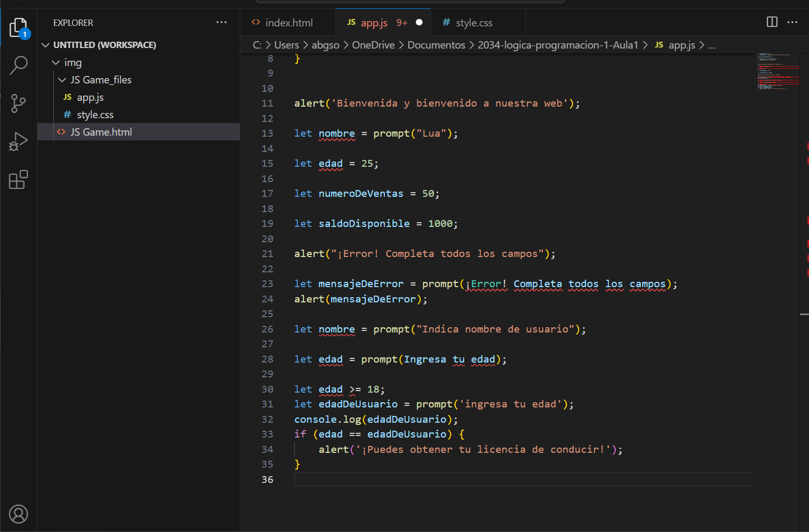Click the value 1000 on line 19

pos(440,224)
